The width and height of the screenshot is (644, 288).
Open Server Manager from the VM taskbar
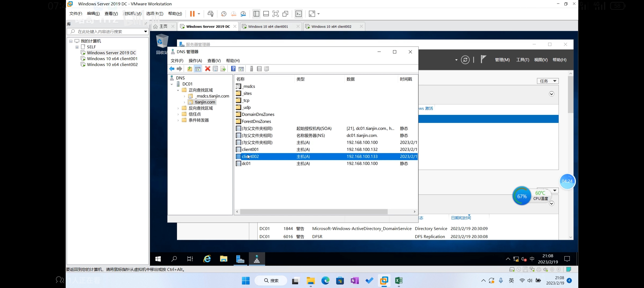[x=240, y=259]
